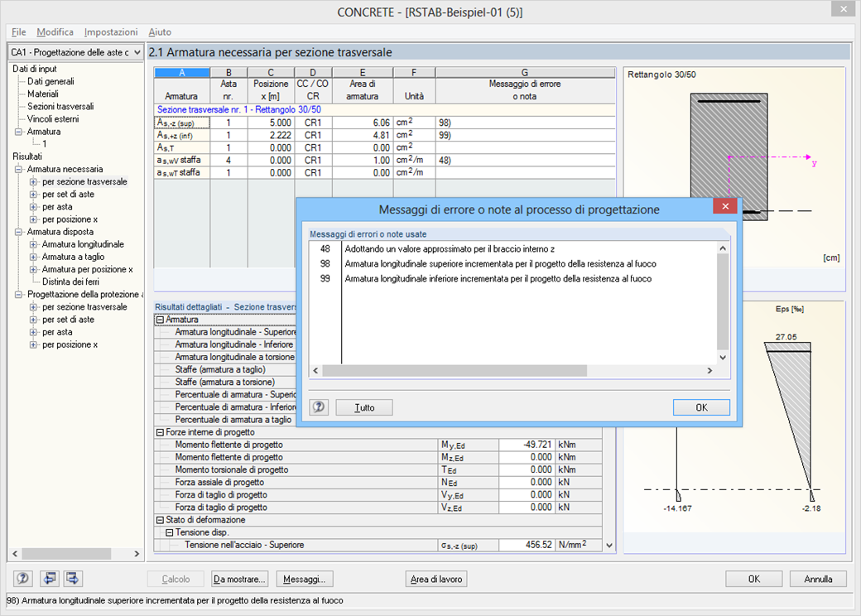Click the Da mostrare... button

coord(239,580)
